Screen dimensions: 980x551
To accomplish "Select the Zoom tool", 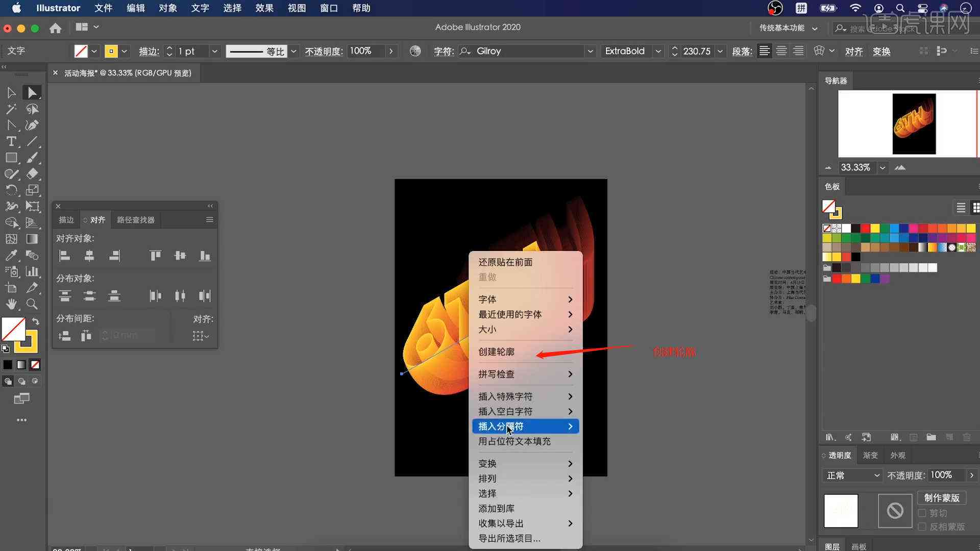I will click(32, 304).
